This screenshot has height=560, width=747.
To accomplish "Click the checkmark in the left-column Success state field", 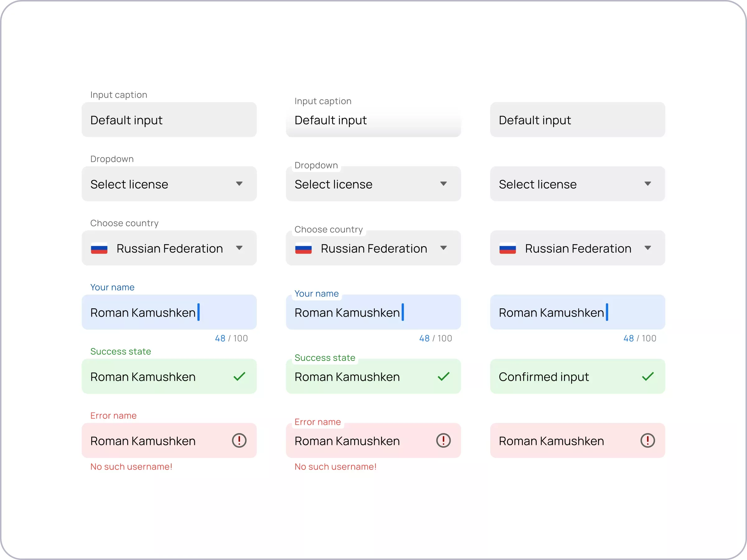I will 239,376.
